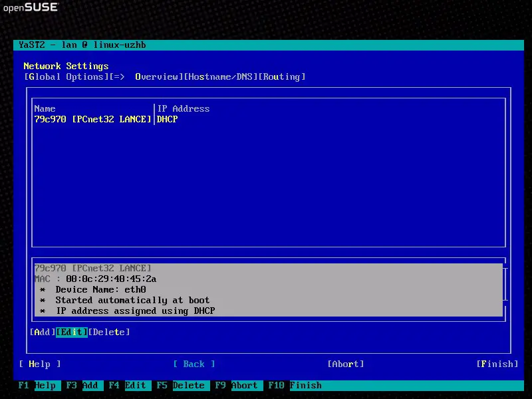Click the YaST2 - lan @ linux-uzhb title
532x399 pixels.
(82, 45)
